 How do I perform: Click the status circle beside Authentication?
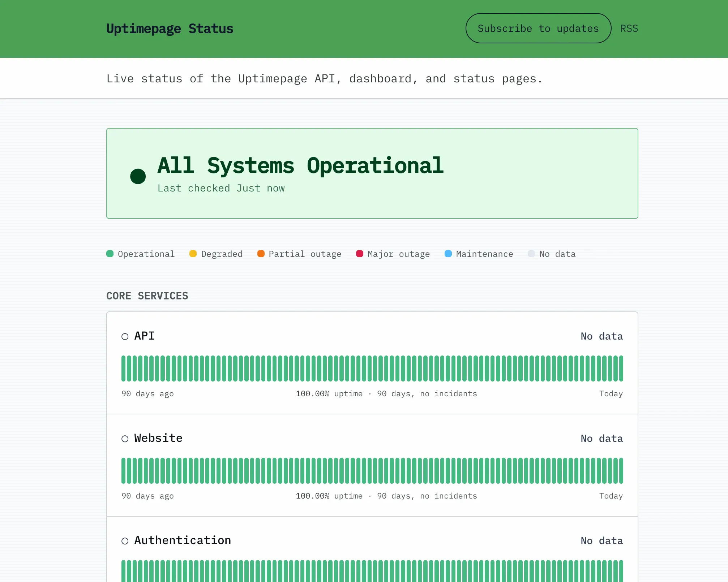pyautogui.click(x=125, y=541)
